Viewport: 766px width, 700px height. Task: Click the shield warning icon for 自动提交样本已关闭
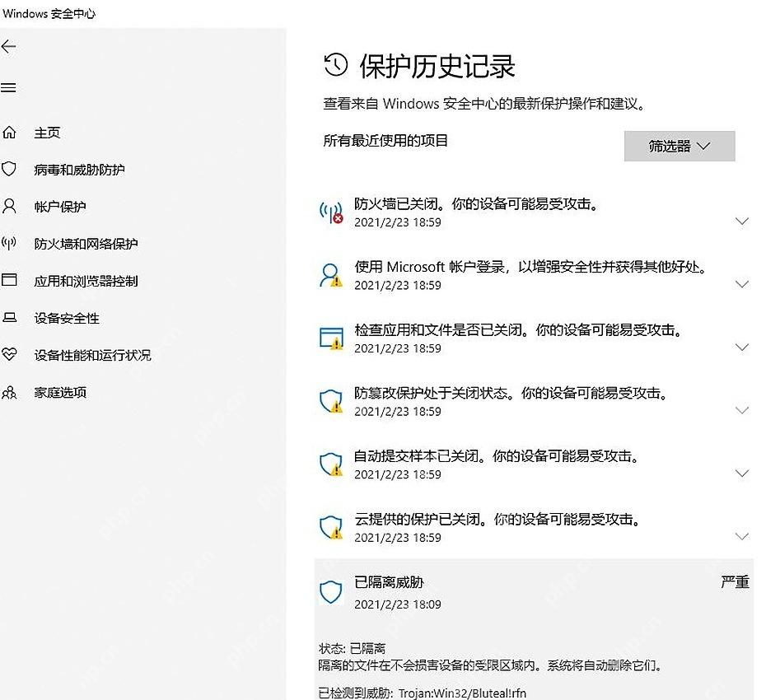(331, 464)
